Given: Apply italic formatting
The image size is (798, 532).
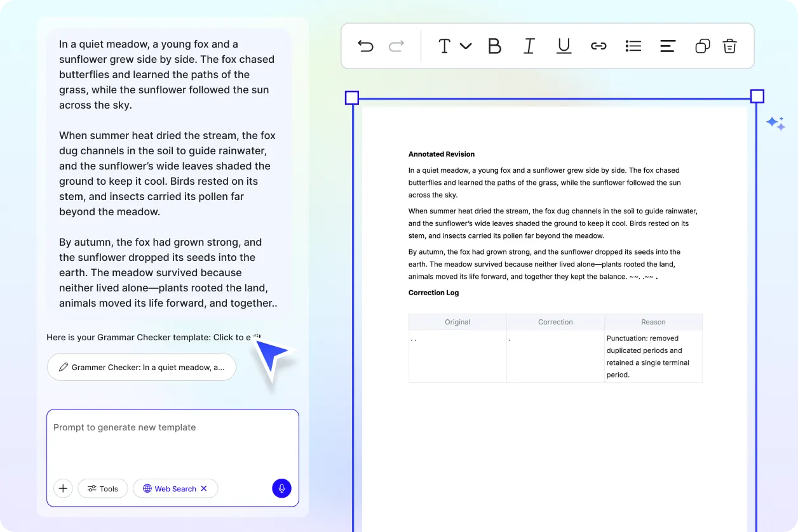Looking at the screenshot, I should (x=529, y=46).
